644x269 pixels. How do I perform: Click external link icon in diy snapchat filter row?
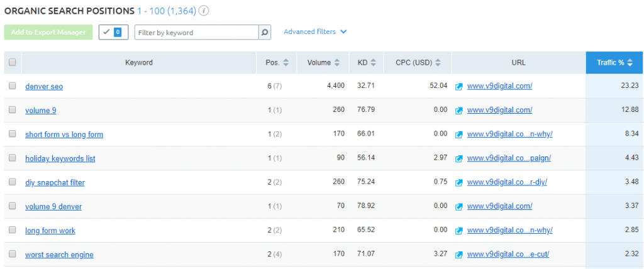pyautogui.click(x=459, y=183)
